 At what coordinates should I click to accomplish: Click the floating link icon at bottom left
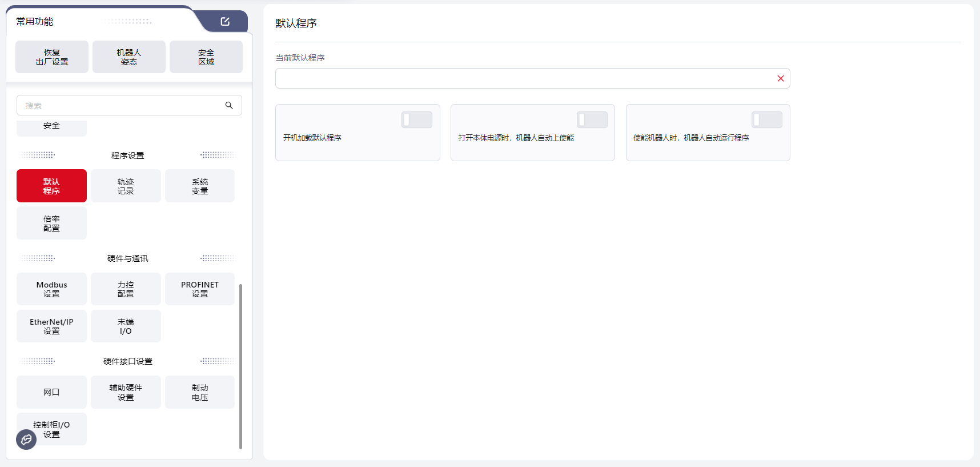(26, 440)
